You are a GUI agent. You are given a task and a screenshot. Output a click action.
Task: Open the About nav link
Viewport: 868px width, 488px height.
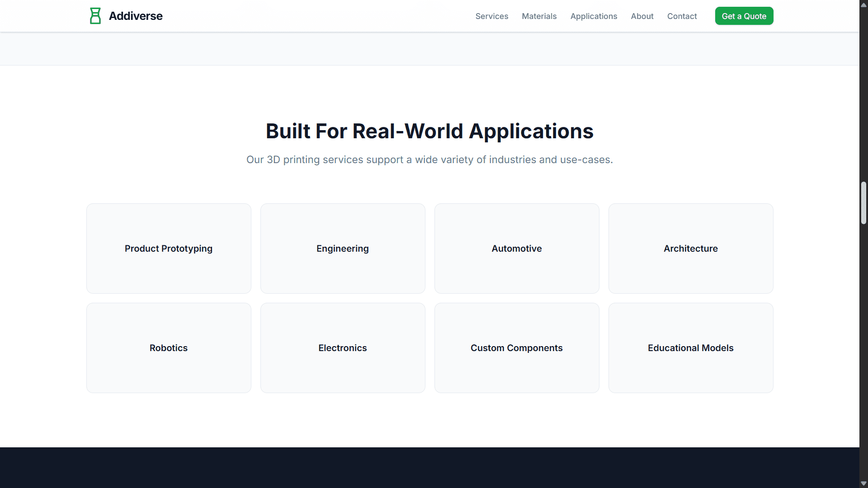642,16
